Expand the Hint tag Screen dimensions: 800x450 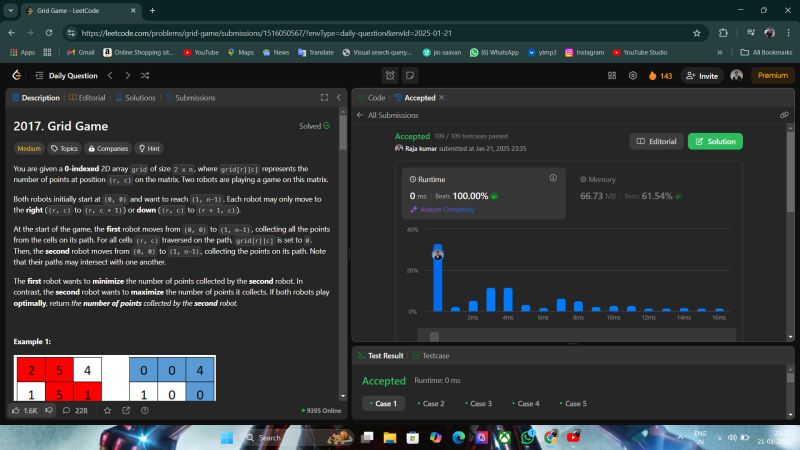point(149,148)
